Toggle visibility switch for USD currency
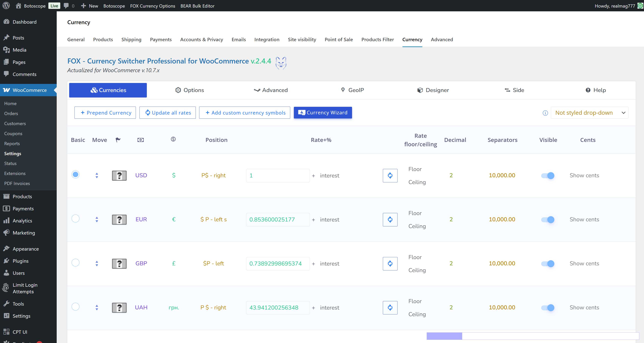Image resolution: width=644 pixels, height=343 pixels. coord(547,176)
